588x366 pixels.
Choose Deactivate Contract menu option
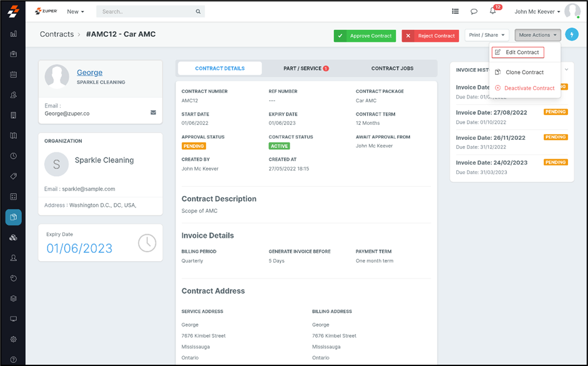[529, 88]
